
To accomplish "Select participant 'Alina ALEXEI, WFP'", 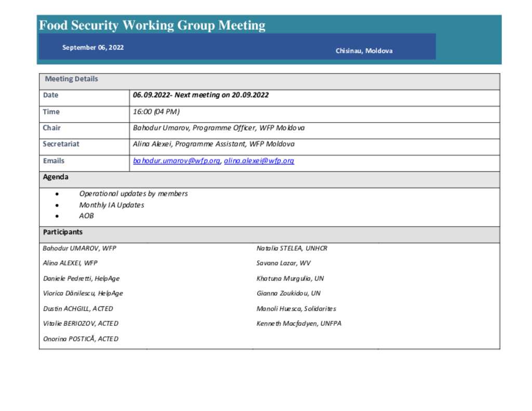I will 70,263.
